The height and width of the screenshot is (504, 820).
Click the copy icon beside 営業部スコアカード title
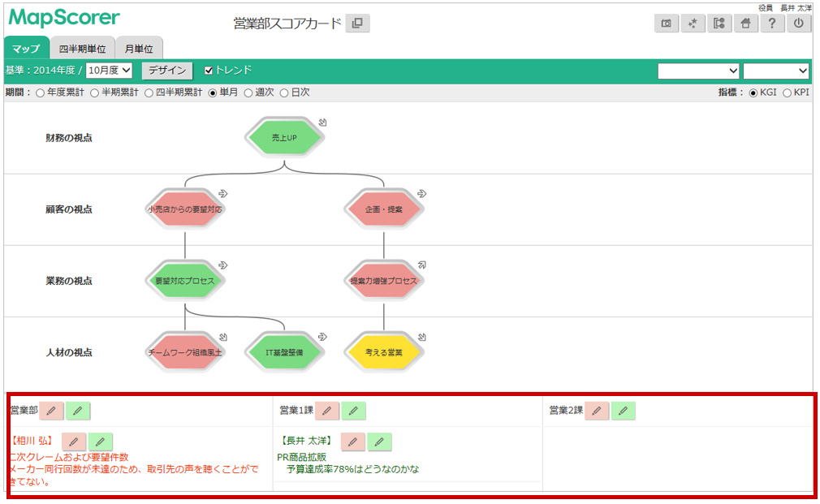click(x=358, y=24)
